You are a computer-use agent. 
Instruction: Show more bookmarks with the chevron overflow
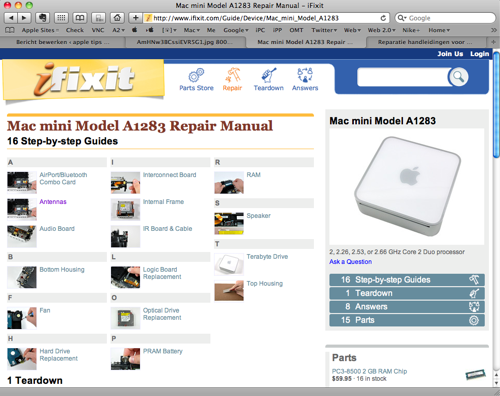[x=493, y=30]
